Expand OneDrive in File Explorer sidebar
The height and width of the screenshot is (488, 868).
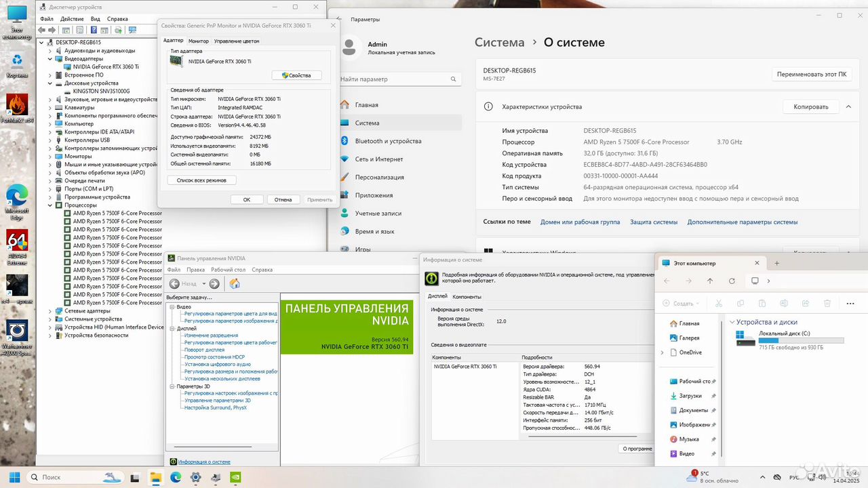(663, 352)
